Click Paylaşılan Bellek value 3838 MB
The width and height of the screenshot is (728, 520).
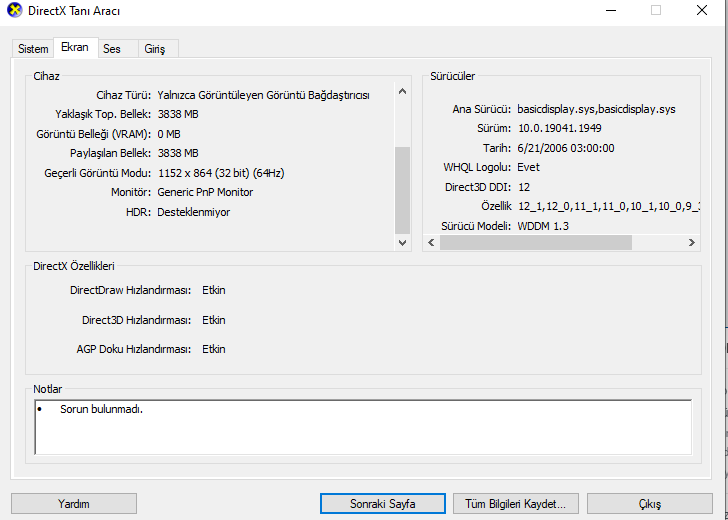(x=178, y=153)
